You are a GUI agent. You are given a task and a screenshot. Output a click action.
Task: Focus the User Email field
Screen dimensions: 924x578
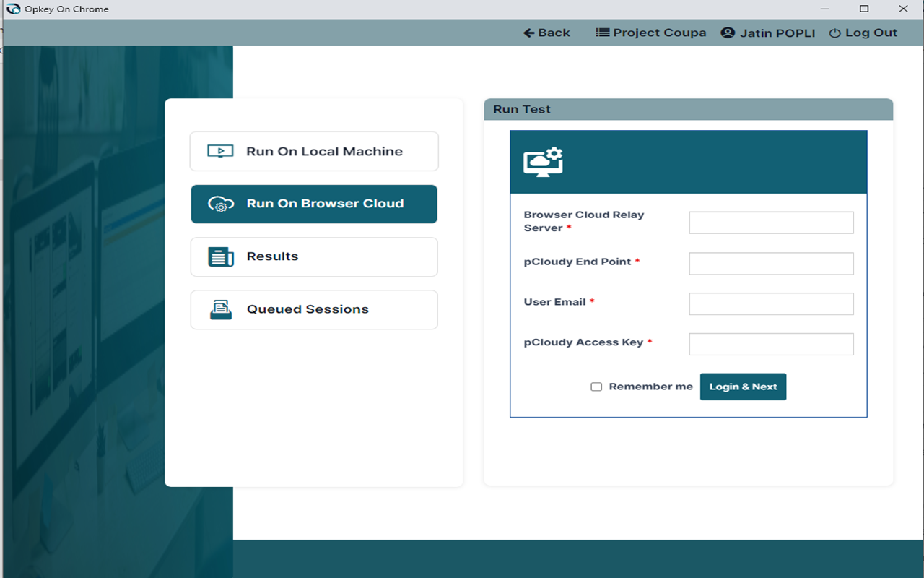(x=771, y=303)
